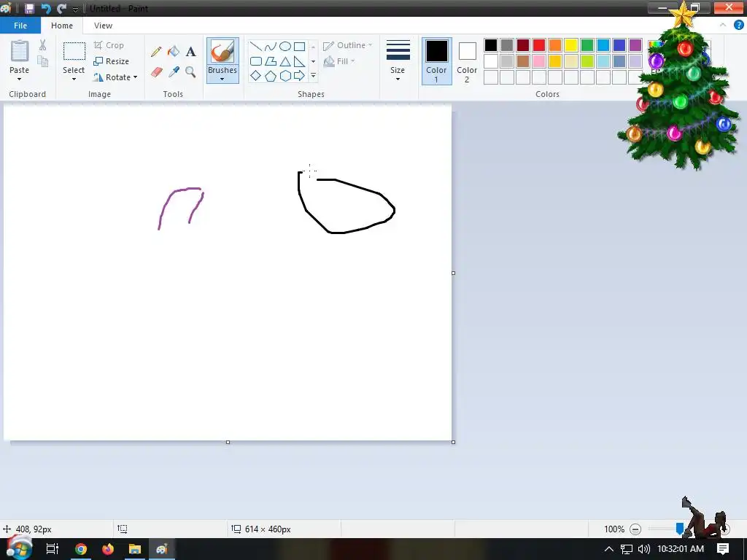Viewport: 747px width, 560px height.
Task: Click the zoom out minus button
Action: pos(635,529)
